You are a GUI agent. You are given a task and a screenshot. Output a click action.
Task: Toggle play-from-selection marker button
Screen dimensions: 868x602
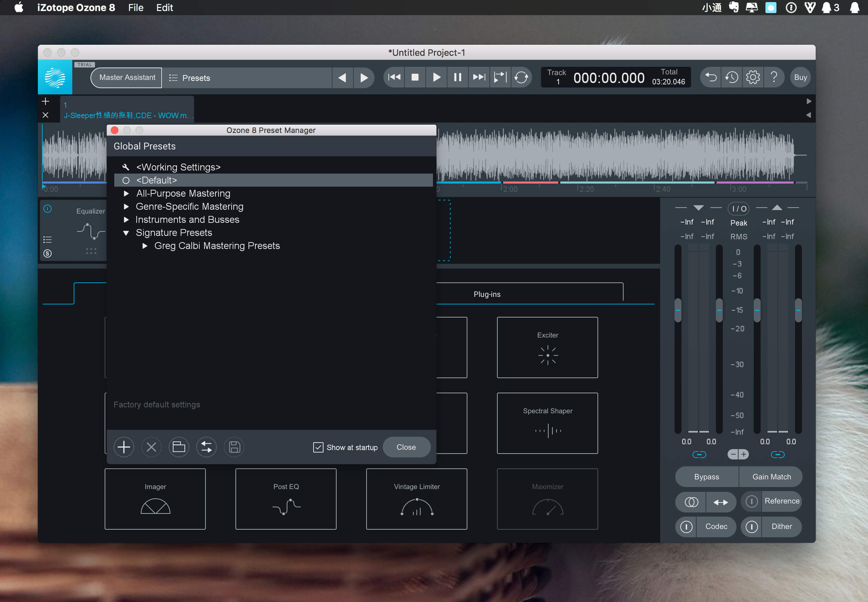(500, 77)
